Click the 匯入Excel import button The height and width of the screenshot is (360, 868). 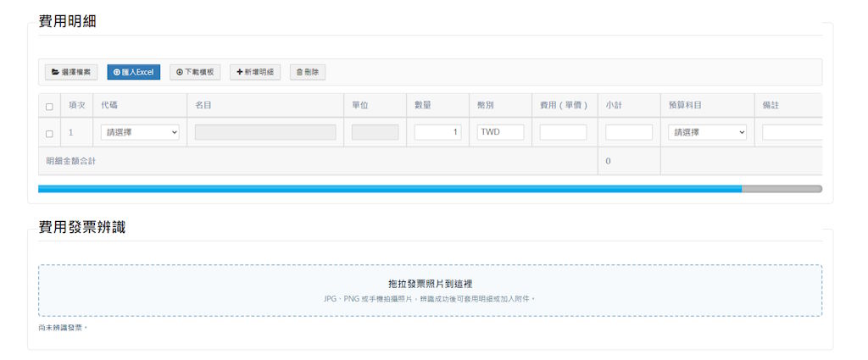click(133, 72)
